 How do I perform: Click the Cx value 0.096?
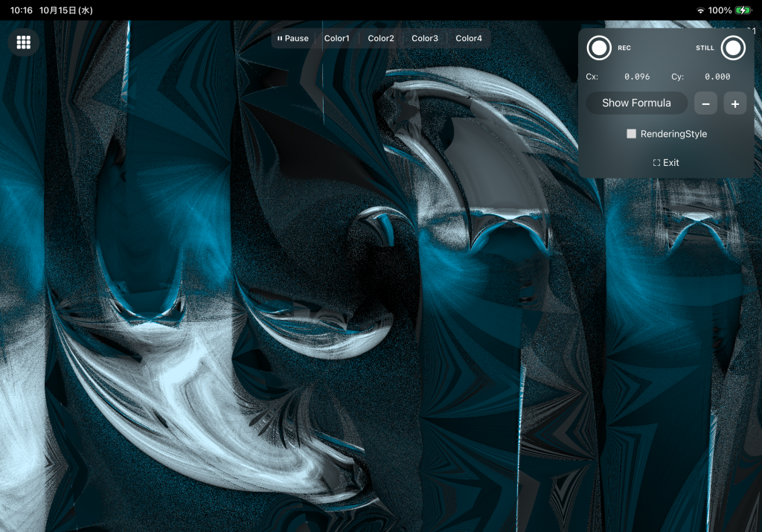pyautogui.click(x=637, y=77)
